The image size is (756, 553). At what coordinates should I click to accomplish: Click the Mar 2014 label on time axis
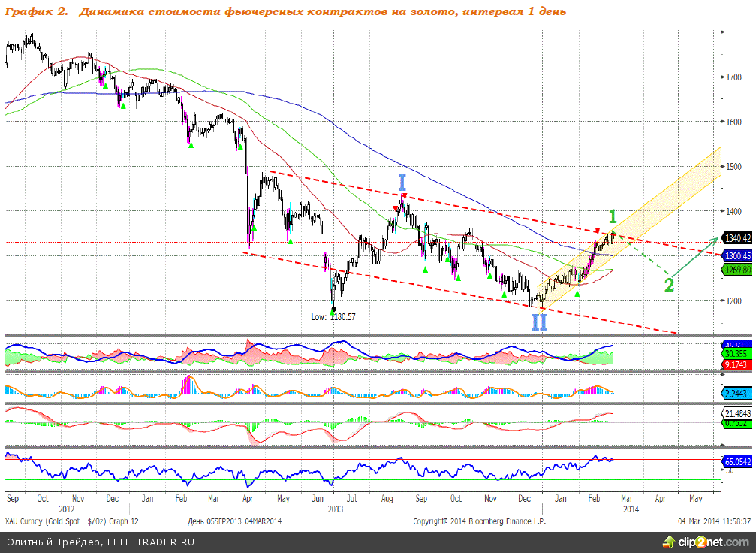[x=626, y=498]
